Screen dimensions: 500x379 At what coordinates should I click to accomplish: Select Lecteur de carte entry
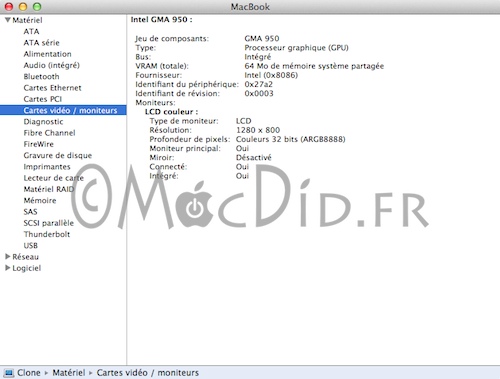53,178
